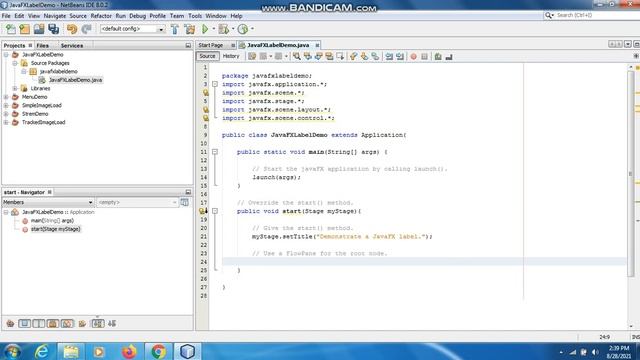The image size is (640, 360).
Task: Click the Build Project hammer icon
Action: [x=175, y=29]
